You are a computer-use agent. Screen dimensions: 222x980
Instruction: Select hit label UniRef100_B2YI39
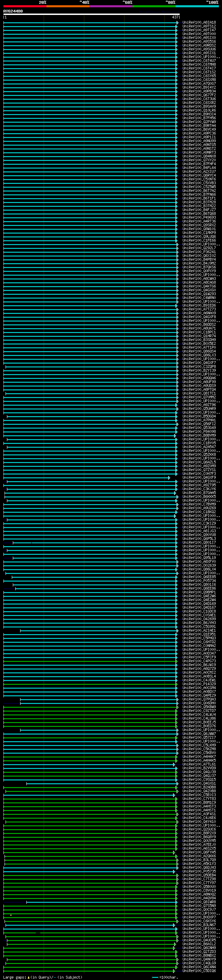199,370
